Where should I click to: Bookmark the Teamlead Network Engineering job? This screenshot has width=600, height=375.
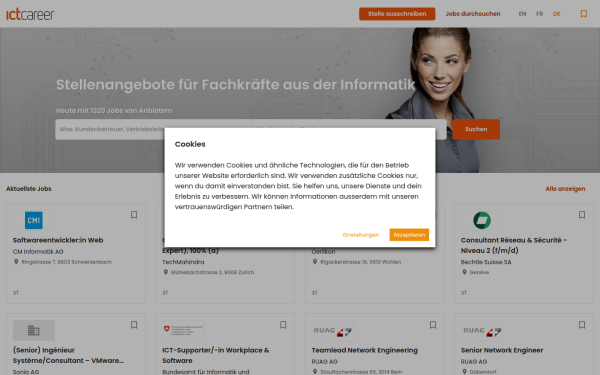(x=433, y=324)
